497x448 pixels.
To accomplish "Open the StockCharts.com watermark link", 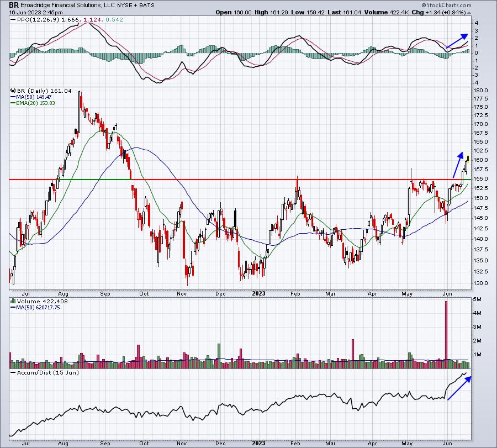I will pyautogui.click(x=449, y=6).
